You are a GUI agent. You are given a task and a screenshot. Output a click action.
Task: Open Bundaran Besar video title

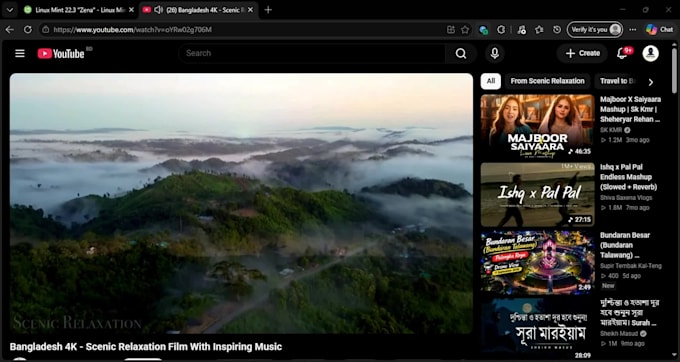625,245
